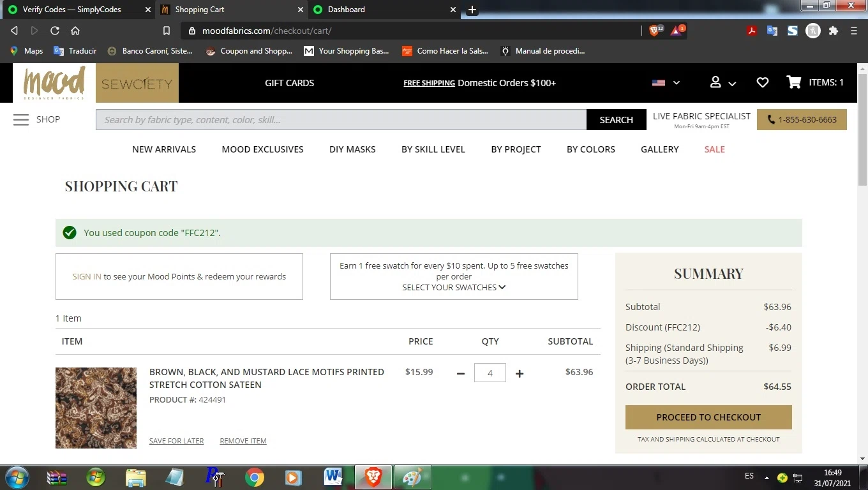Open the Windows Start menu
868x490 pixels.
[x=17, y=477]
